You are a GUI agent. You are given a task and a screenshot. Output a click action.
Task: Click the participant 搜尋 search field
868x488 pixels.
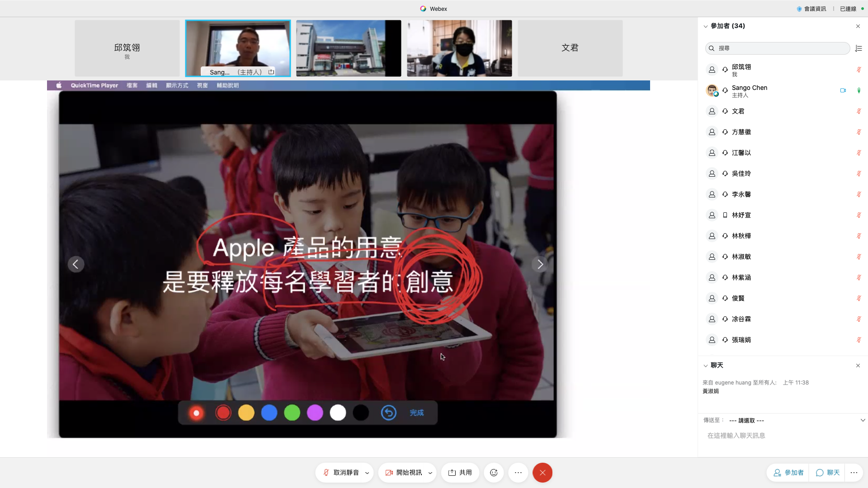(x=778, y=48)
